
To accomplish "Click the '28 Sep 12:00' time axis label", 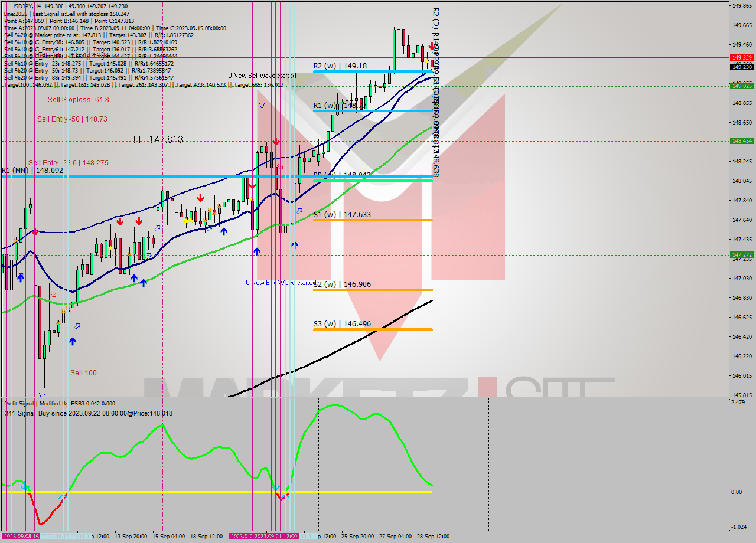I will (434, 537).
